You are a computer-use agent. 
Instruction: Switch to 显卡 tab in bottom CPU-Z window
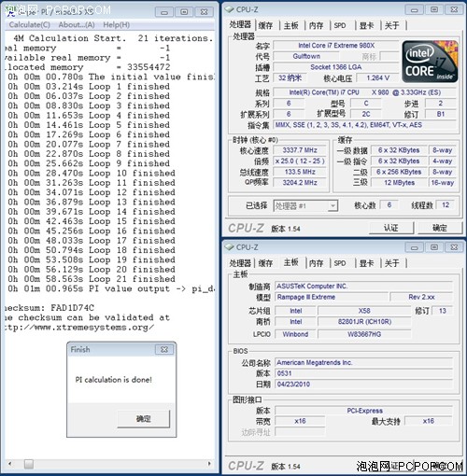366,263
